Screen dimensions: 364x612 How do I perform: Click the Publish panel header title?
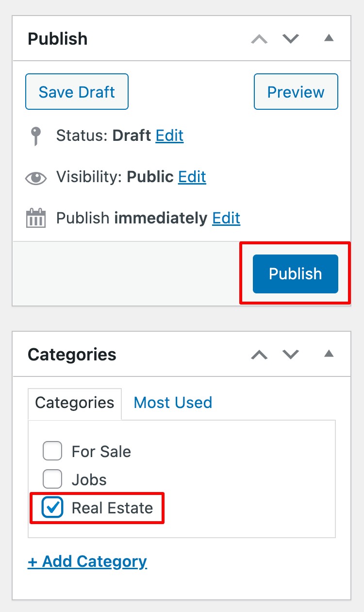57,39
